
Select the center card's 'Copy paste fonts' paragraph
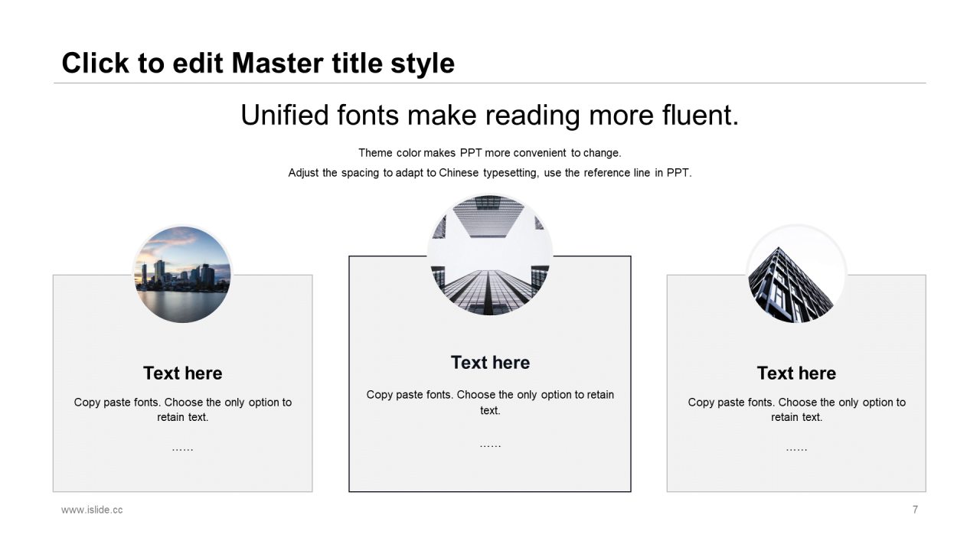490,403
